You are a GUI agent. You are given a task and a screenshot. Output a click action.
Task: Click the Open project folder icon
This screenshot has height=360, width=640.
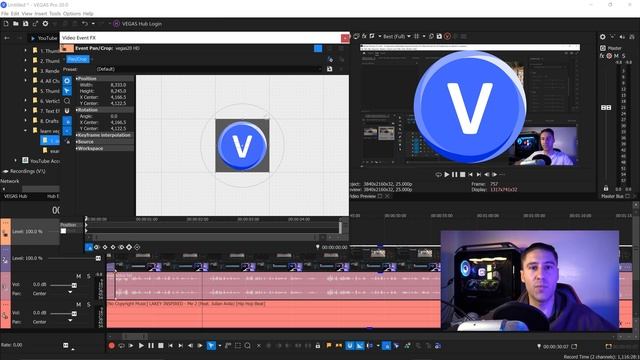[x=16, y=24]
